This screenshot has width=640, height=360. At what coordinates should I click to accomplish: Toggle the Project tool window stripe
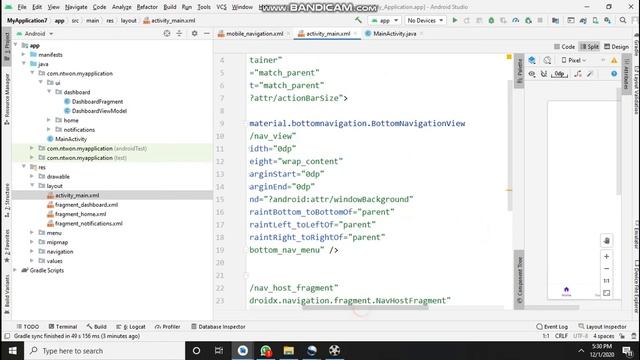(7, 46)
